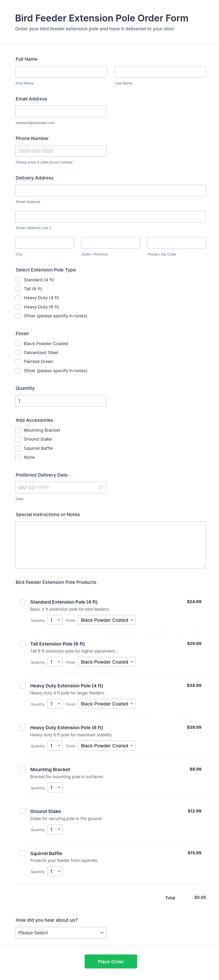Select Galvanized Steel finish option
This screenshot has height=980, width=219.
coord(18,352)
